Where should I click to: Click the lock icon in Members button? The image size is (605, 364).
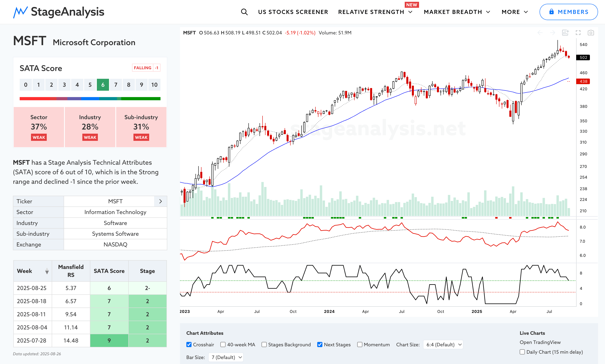(x=551, y=12)
